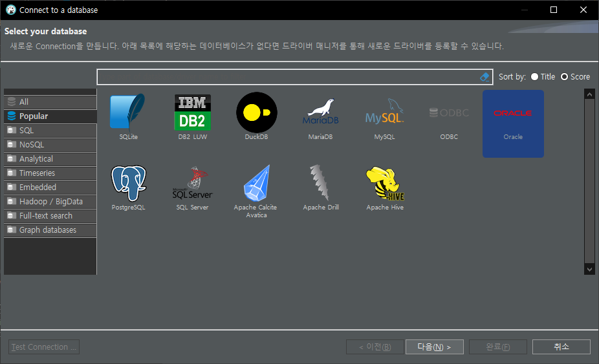Open the Hadoop / BigData category

tap(50, 202)
